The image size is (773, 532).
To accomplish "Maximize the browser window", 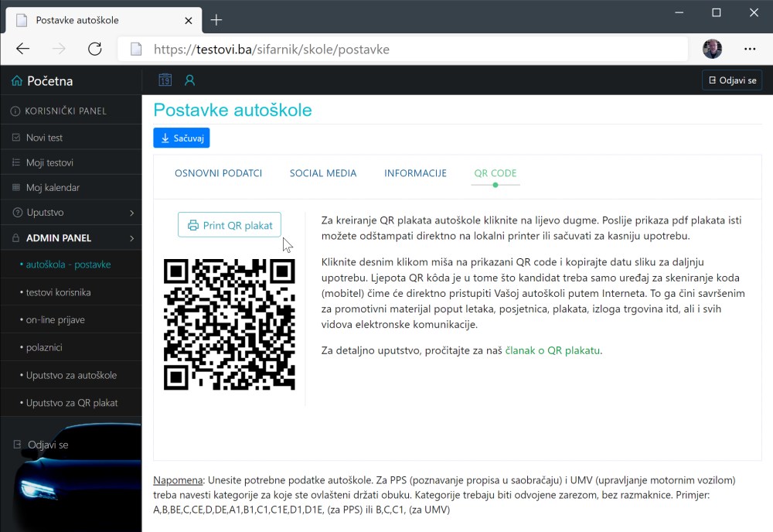I will 717,13.
